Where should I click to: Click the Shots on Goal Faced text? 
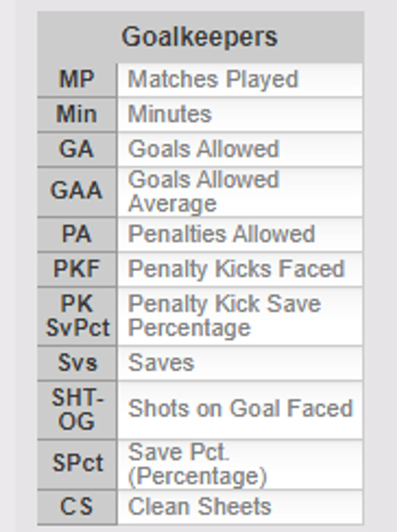tap(240, 409)
